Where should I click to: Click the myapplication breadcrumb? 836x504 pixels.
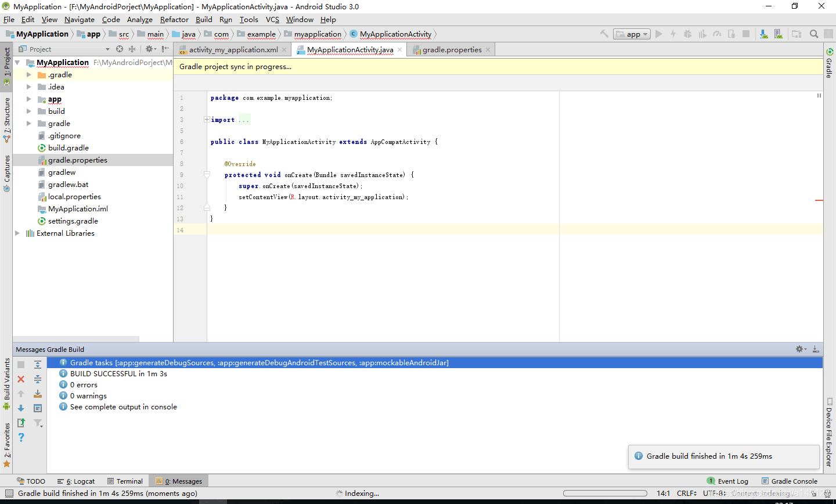tap(318, 34)
